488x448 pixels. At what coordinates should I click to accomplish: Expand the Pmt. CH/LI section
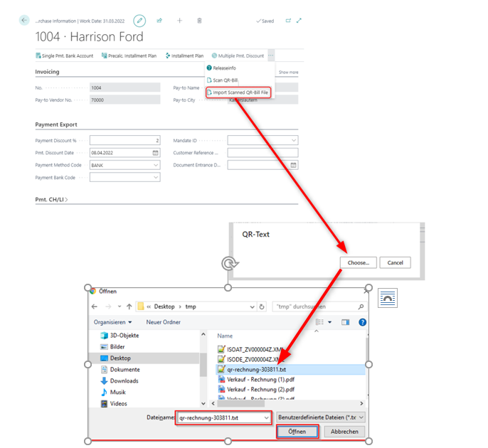pyautogui.click(x=51, y=200)
